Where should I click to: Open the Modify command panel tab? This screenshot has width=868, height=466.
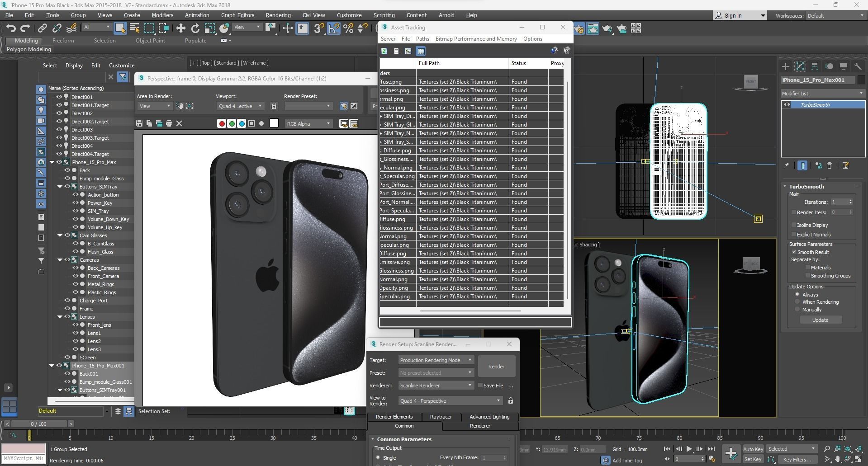point(800,66)
